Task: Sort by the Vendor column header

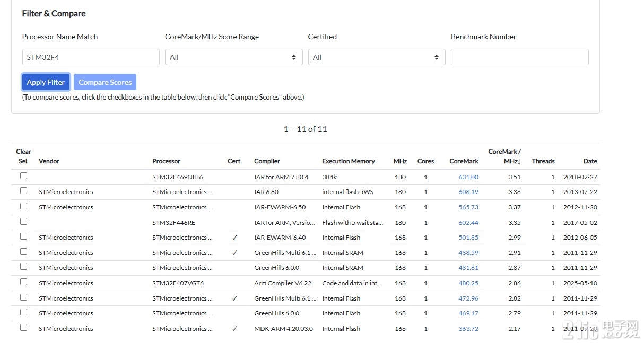Action: click(x=49, y=161)
